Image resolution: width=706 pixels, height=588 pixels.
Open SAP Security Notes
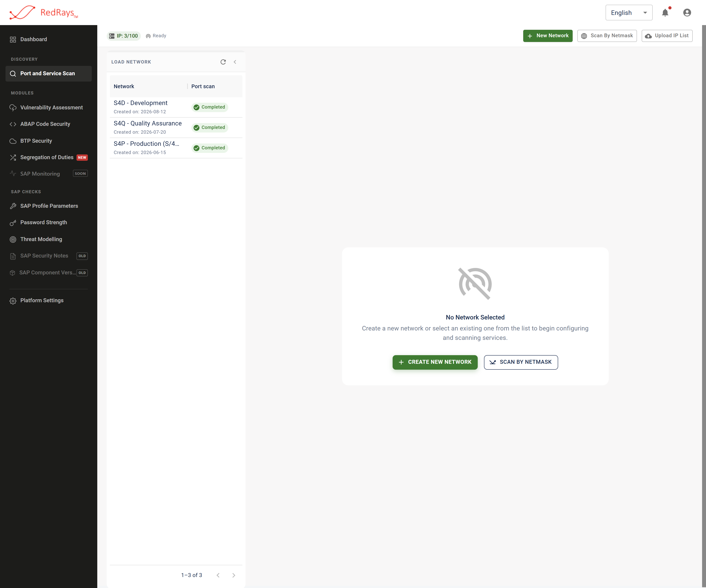click(x=48, y=256)
